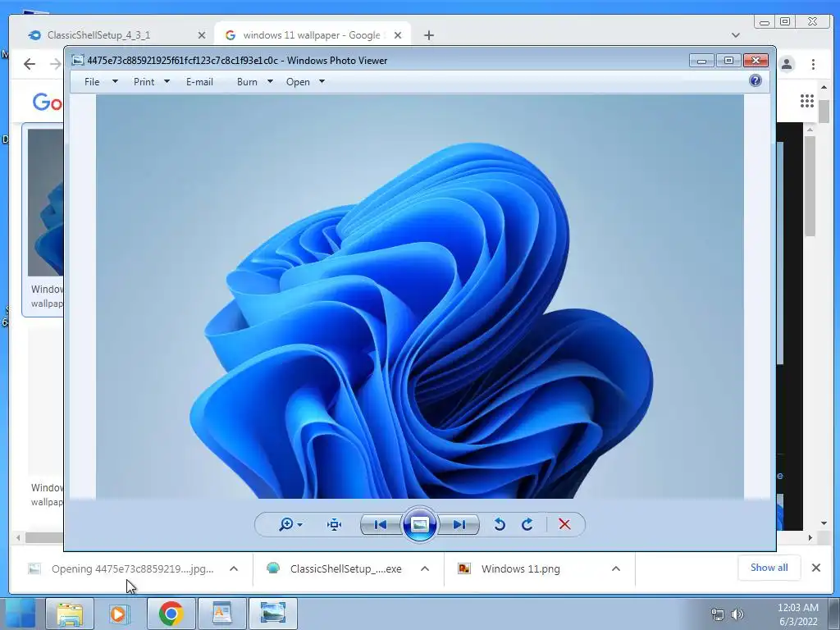Select the Photo Viewer taskbar button
The height and width of the screenshot is (630, 840).
click(272, 614)
